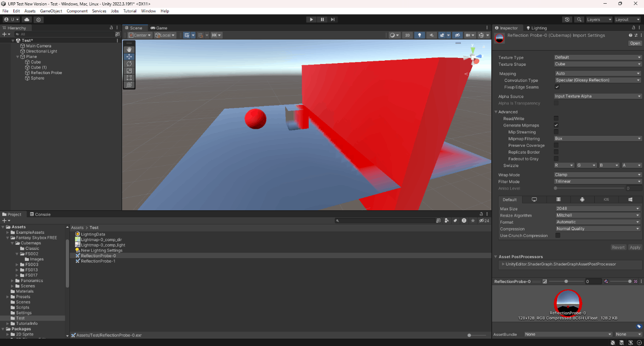Click the Revert button

(618, 248)
